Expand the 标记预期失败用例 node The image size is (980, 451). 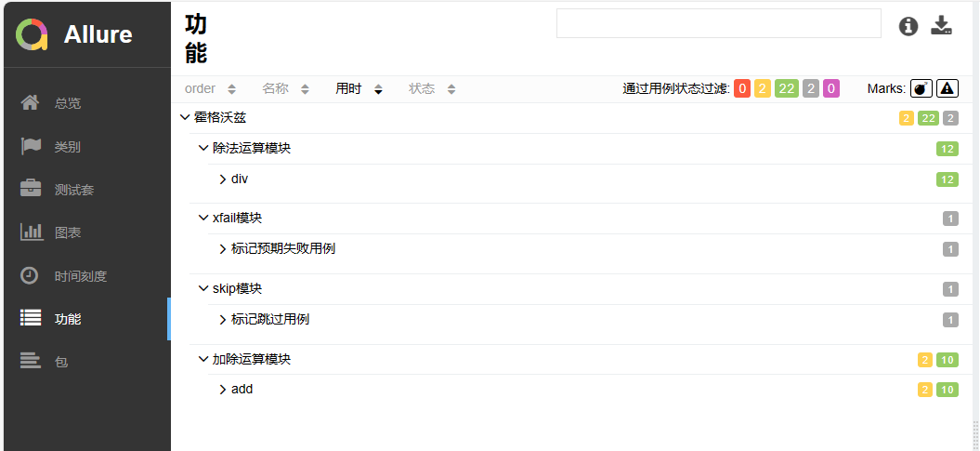(223, 249)
